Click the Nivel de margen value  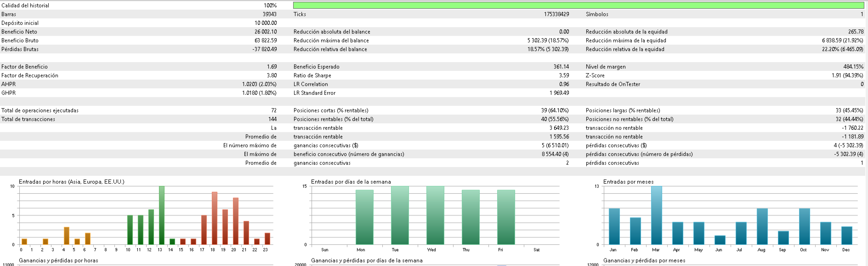click(853, 67)
